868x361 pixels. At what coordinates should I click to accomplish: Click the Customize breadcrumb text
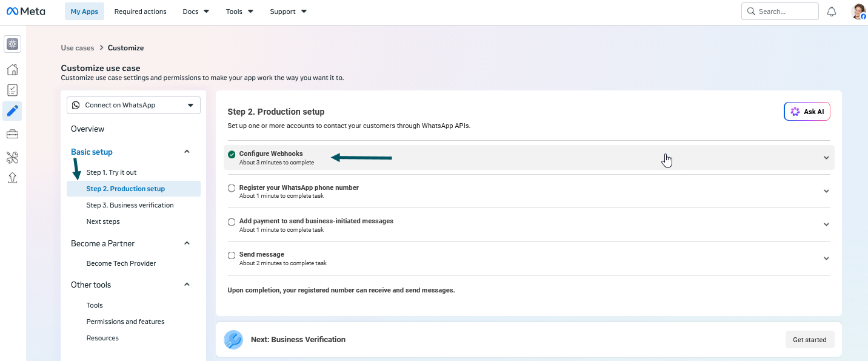point(126,48)
